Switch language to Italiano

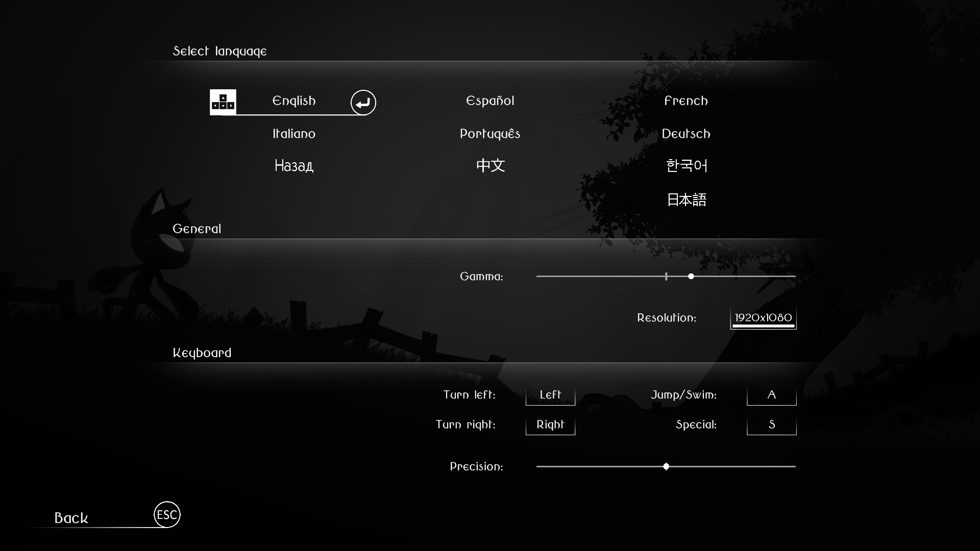tap(293, 134)
